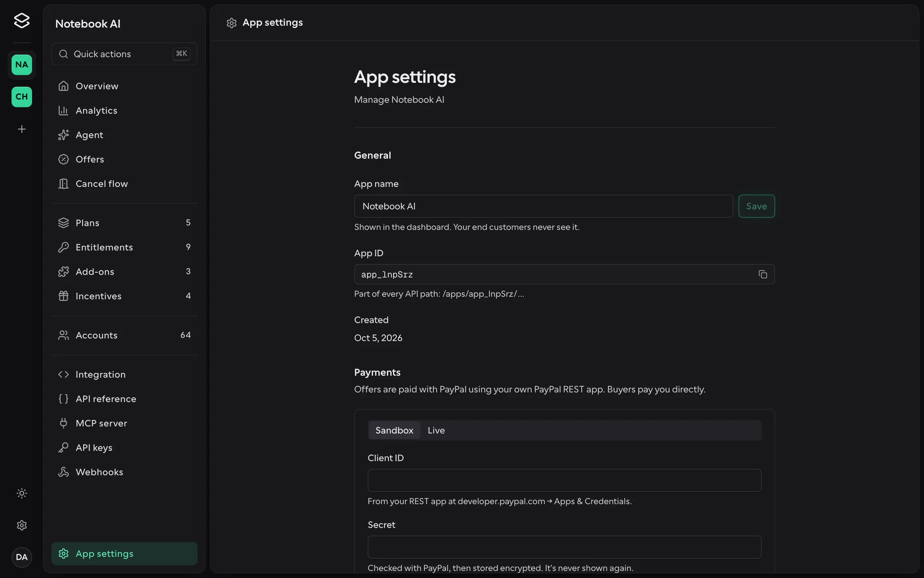Focus the PayPal Client ID field
924x578 pixels.
[564, 480]
